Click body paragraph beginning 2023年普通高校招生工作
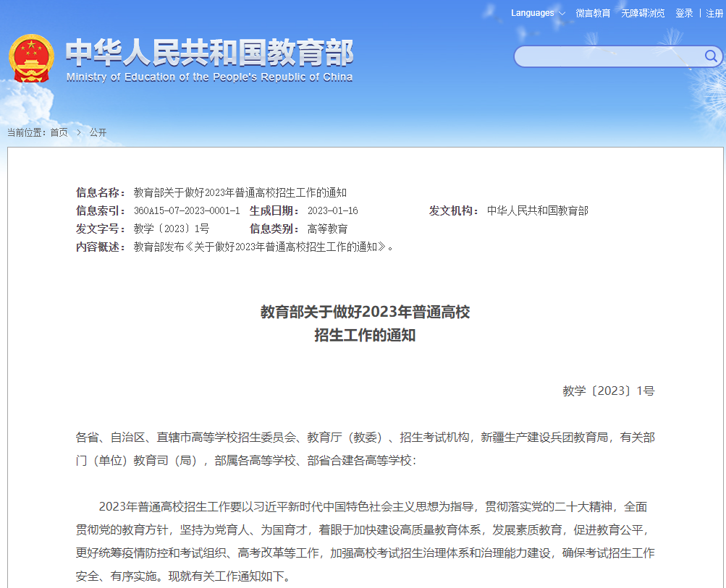726x588 pixels. tap(365, 541)
